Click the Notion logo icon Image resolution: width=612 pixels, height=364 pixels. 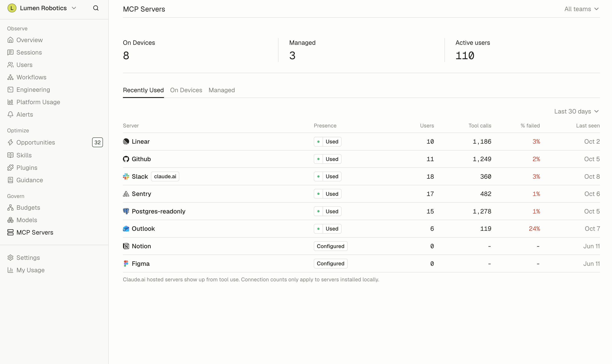click(126, 246)
